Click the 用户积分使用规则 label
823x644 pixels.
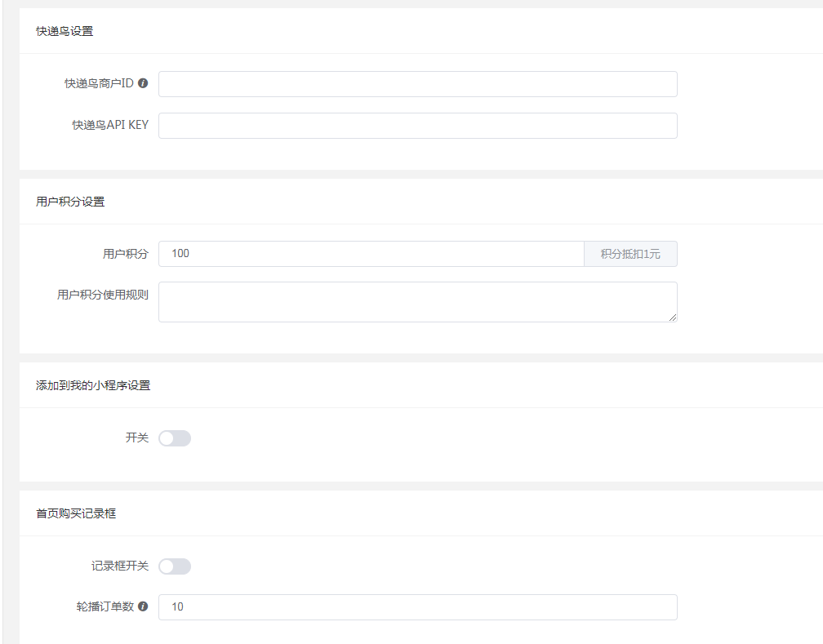103,295
